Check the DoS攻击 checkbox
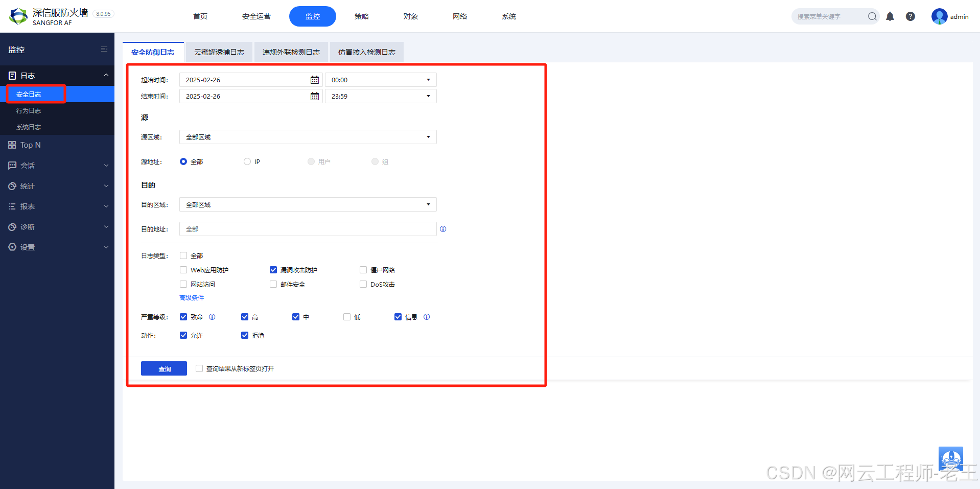The image size is (980, 489). click(x=363, y=284)
